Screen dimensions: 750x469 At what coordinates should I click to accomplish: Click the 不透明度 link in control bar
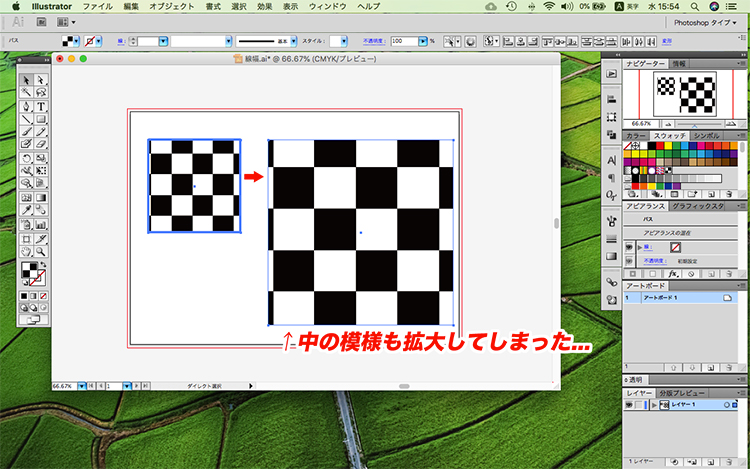point(372,43)
